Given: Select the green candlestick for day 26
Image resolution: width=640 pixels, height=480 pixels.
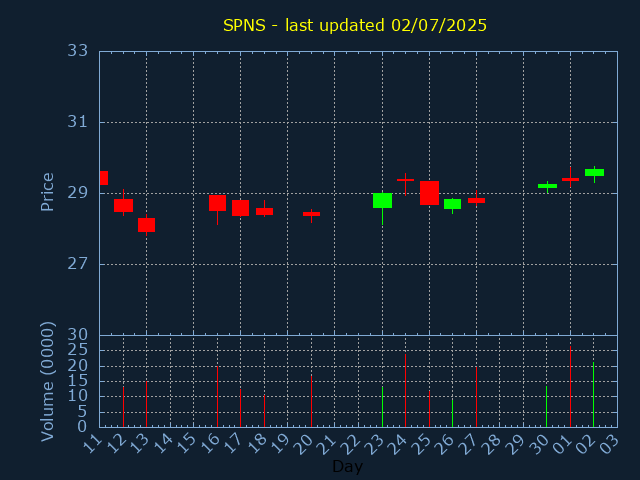Looking at the screenshot, I should click(453, 204).
